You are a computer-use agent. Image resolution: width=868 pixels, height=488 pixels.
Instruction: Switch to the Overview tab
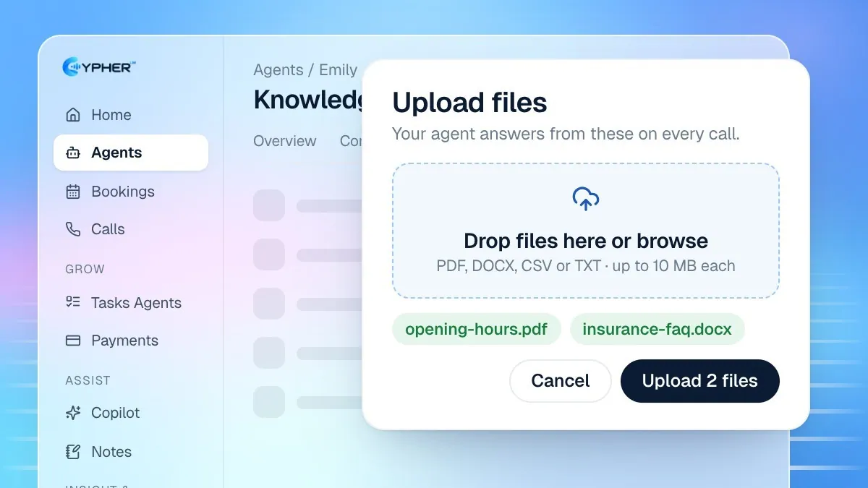click(x=285, y=141)
